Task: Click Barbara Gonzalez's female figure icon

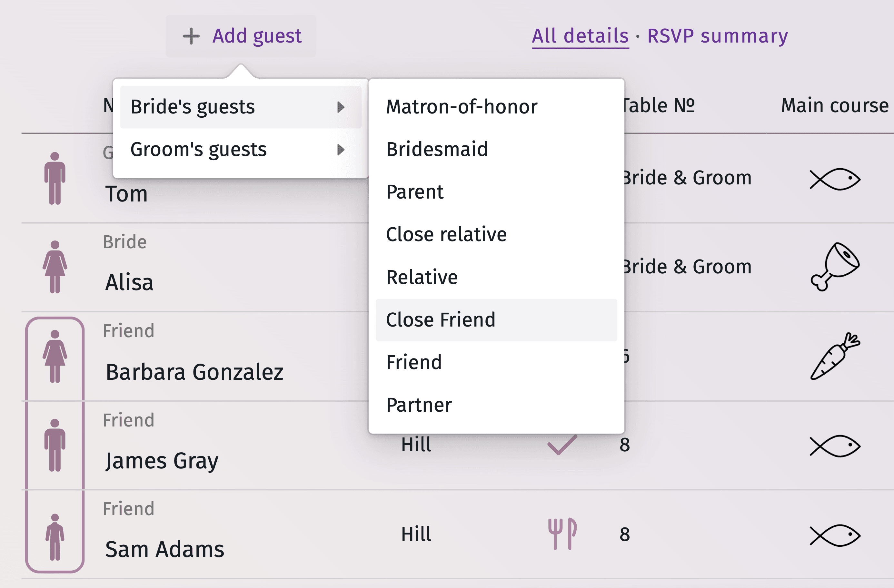Action: [x=55, y=356]
